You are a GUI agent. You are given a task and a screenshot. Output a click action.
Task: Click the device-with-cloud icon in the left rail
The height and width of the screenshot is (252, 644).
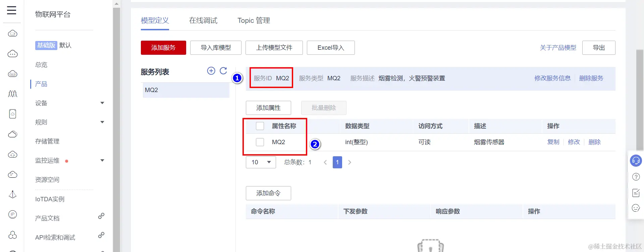tap(13, 114)
